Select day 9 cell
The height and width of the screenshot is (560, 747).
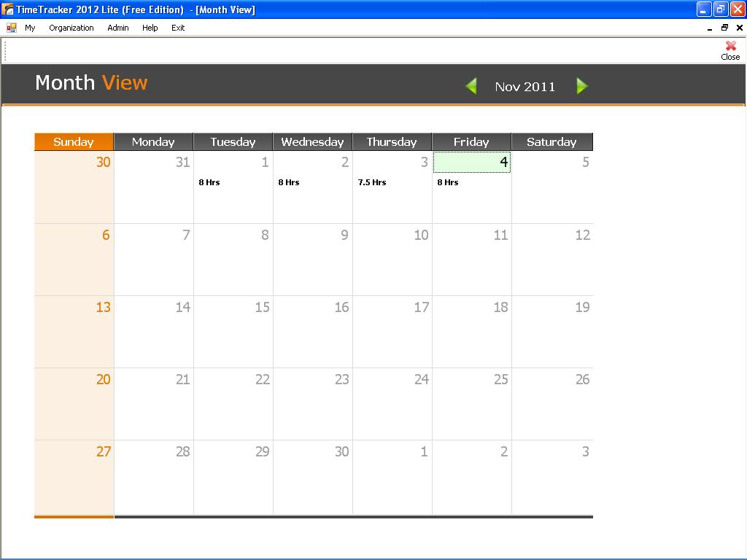pos(313,260)
